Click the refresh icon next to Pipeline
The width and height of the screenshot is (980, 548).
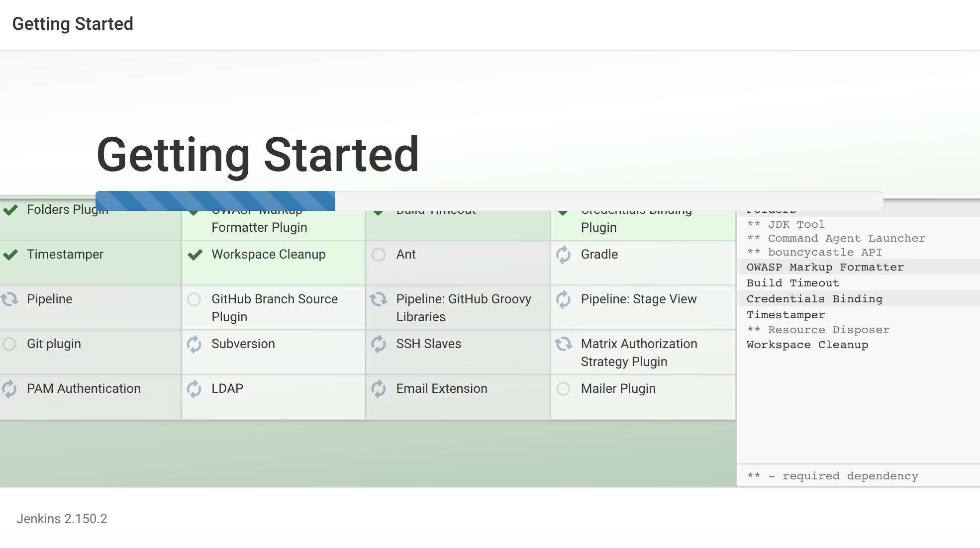coord(9,299)
